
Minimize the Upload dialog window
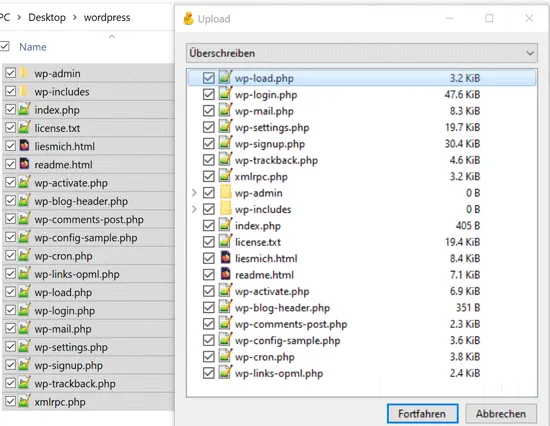click(x=449, y=18)
